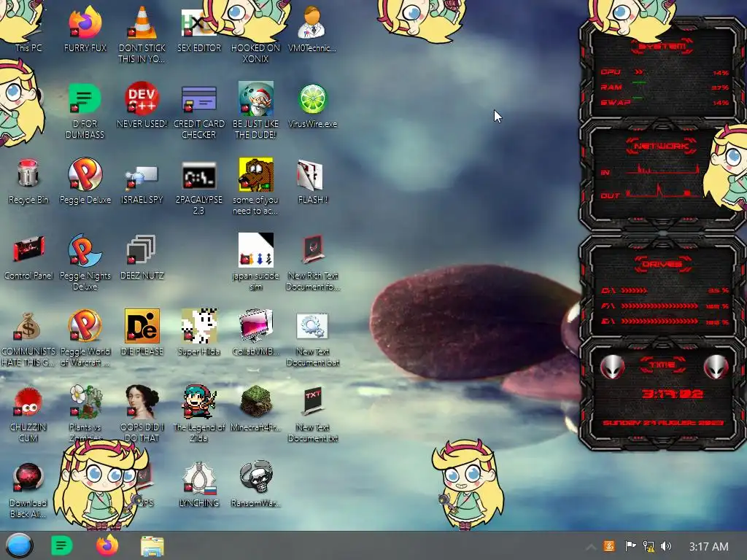The image size is (747, 560).
Task: Launch the SEX EDITOR hex editor shortcut
Action: [198, 23]
